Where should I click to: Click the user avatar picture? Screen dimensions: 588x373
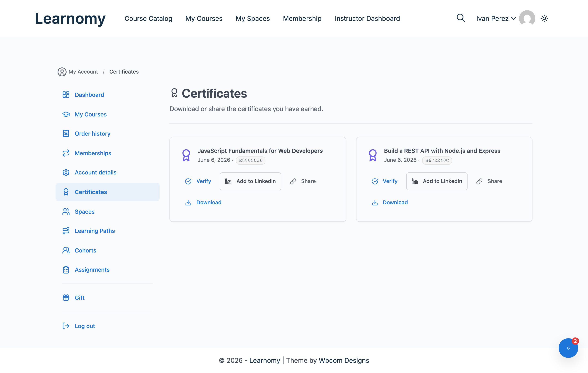[527, 18]
